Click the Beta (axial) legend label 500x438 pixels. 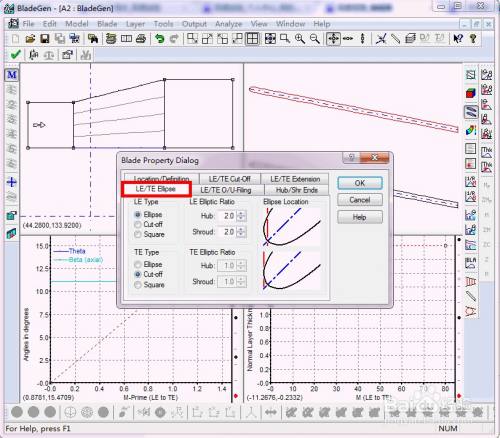click(86, 260)
